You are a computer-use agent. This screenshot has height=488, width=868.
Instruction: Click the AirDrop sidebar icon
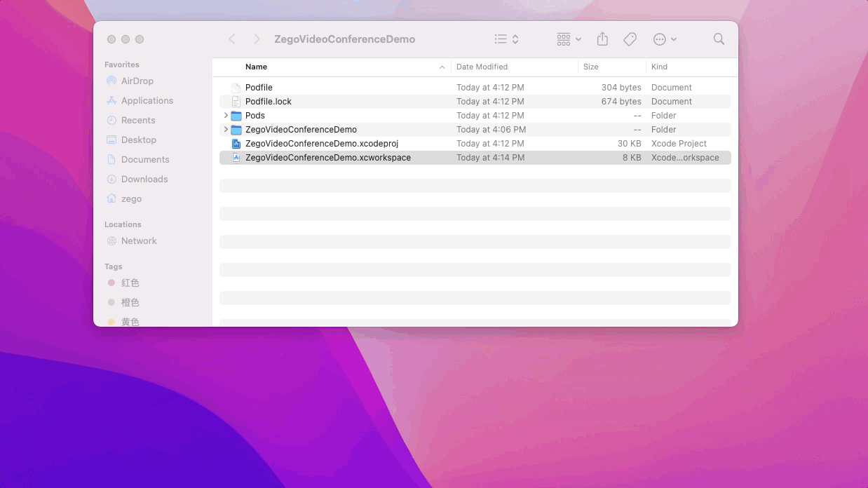(x=111, y=81)
